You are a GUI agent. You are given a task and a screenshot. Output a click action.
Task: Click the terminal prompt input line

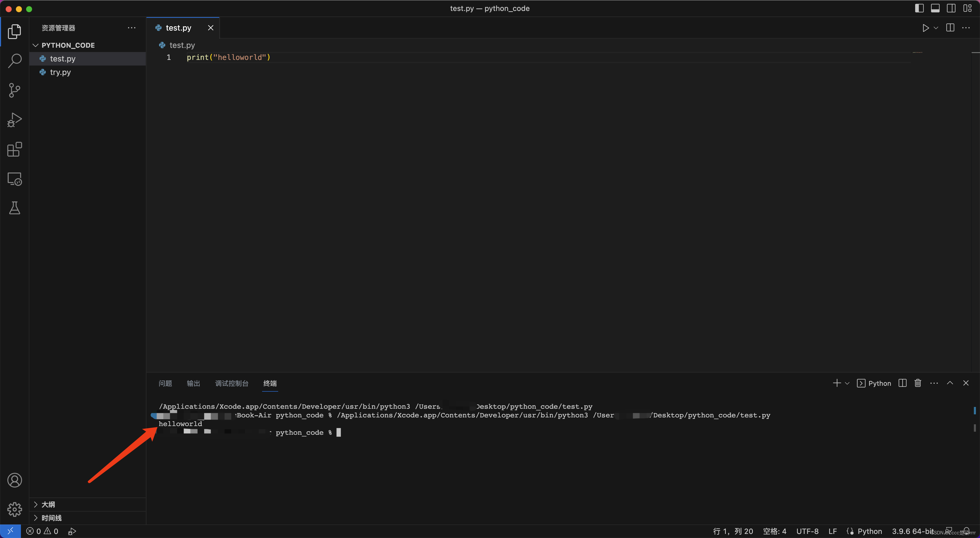point(250,432)
